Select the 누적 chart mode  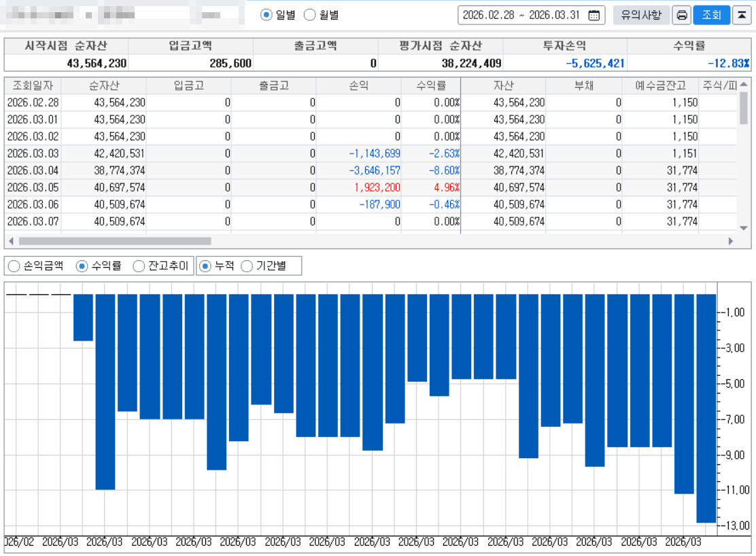tap(205, 266)
